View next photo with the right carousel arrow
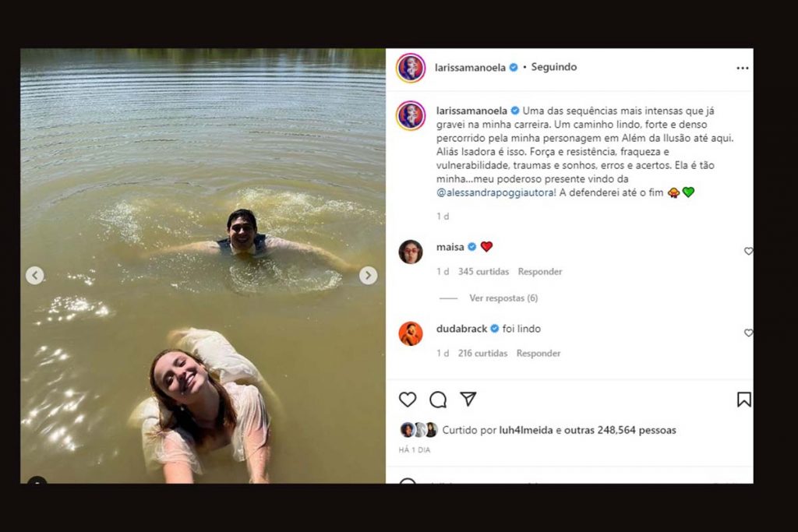 367,274
